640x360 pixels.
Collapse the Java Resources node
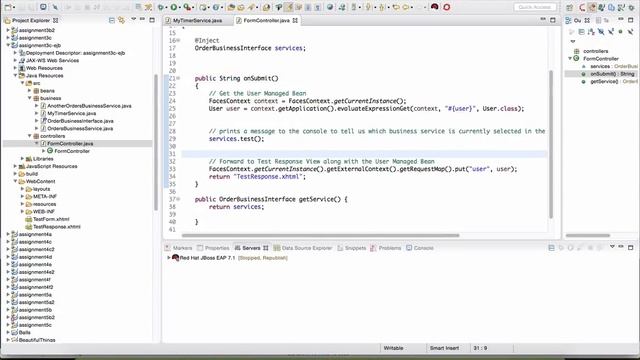16,76
